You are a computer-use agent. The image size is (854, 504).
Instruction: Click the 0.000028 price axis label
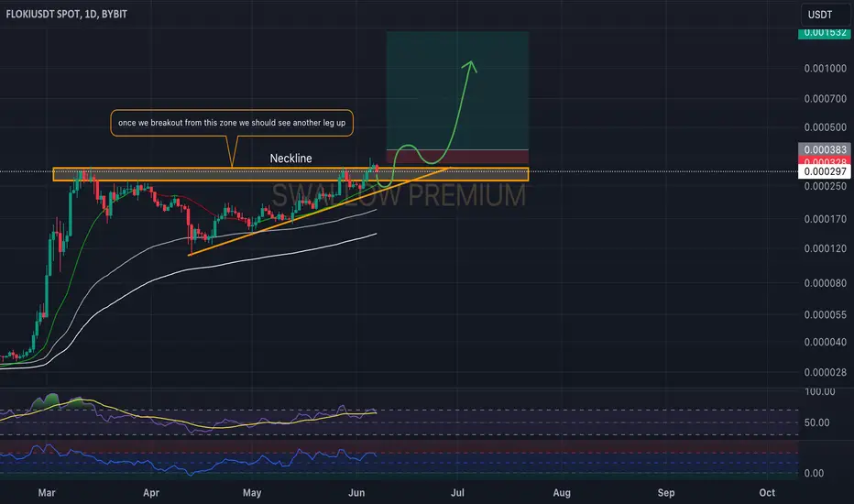click(x=825, y=373)
